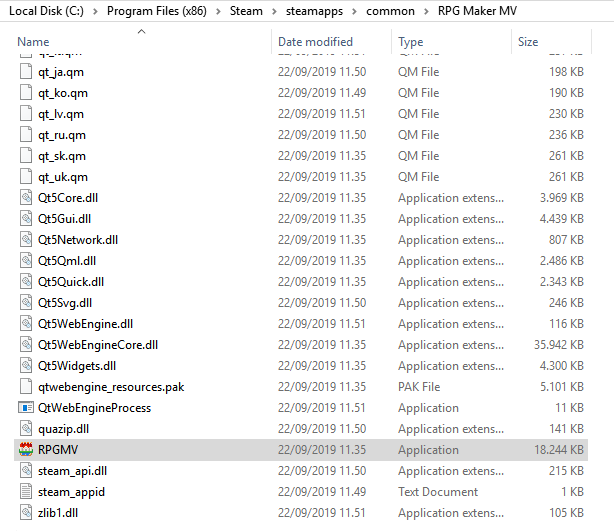Select the quazip.dll file name
The width and height of the screenshot is (614, 531).
[63, 429]
